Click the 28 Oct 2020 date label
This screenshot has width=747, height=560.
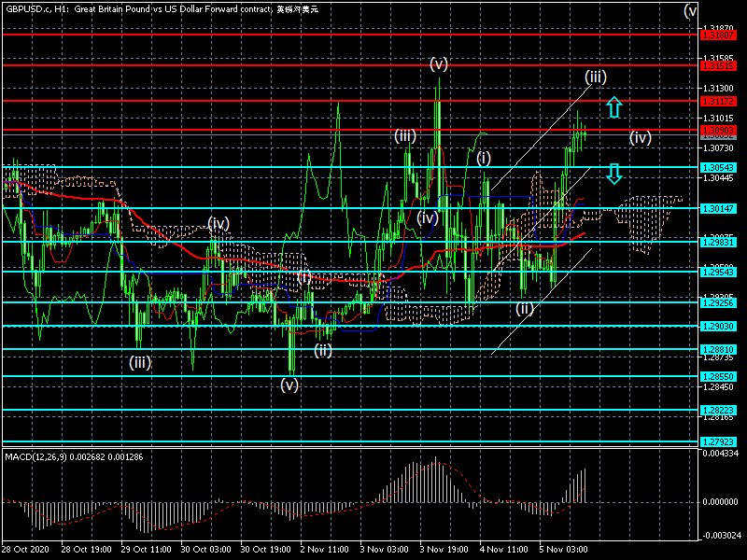tap(27, 551)
